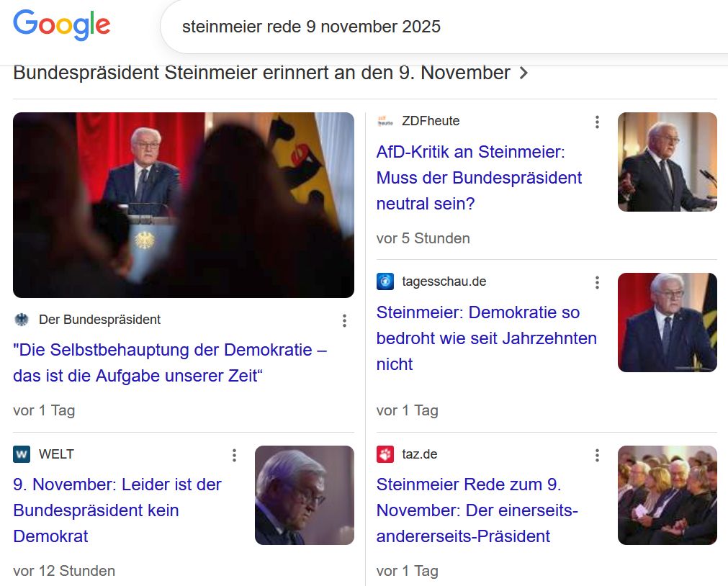Open three-dot menu for taz.de result

click(597, 455)
